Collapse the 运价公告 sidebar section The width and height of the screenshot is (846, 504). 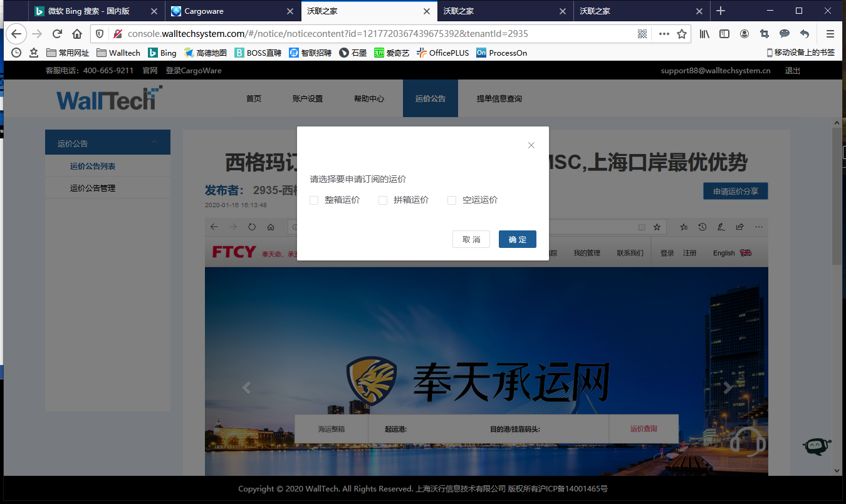pos(154,143)
